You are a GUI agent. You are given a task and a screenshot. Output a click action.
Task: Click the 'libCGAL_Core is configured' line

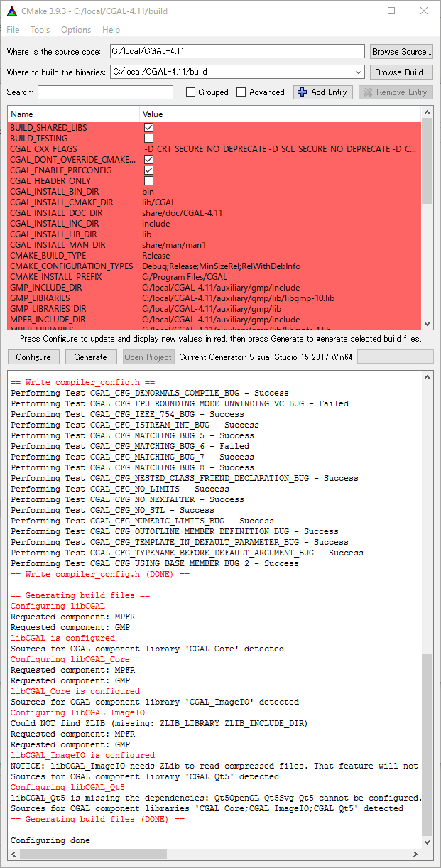[75, 691]
